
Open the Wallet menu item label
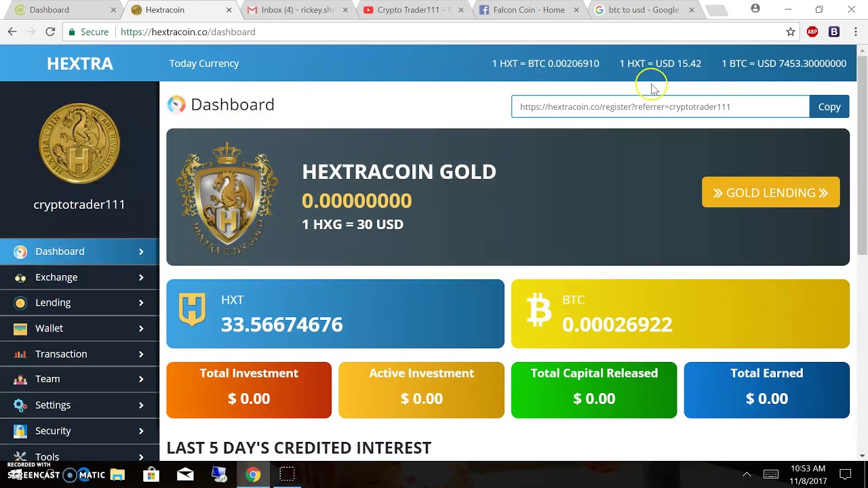pyautogui.click(x=50, y=328)
